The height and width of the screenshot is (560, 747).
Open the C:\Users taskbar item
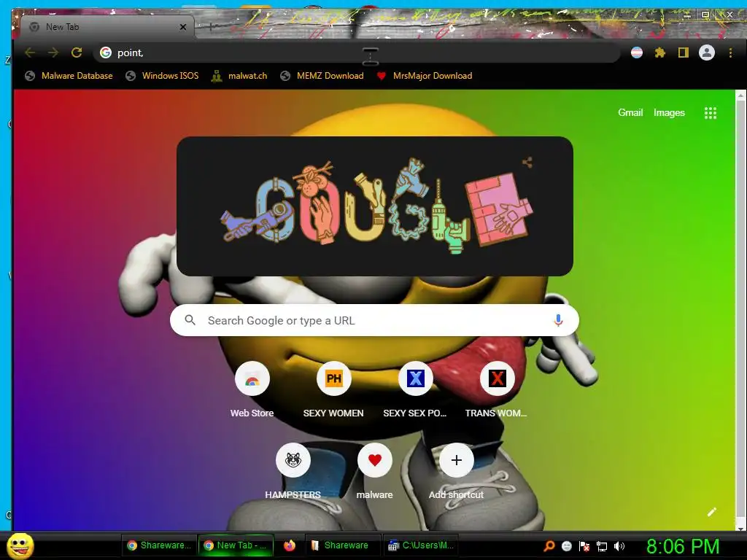(x=421, y=545)
